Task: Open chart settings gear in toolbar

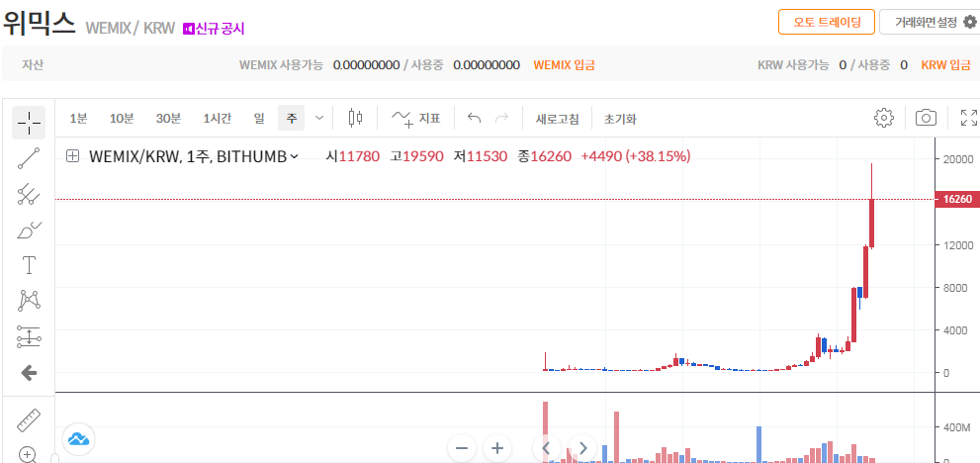Action: coord(884,118)
